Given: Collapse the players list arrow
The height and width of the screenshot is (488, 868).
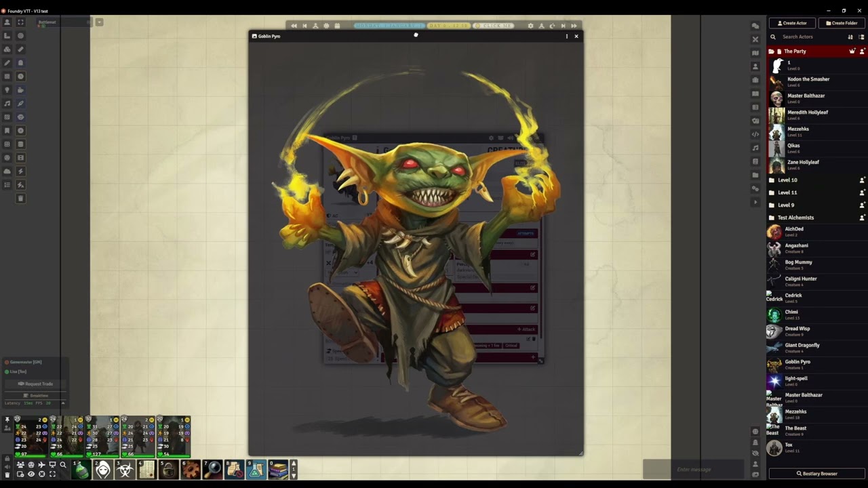Looking at the screenshot, I should point(63,403).
